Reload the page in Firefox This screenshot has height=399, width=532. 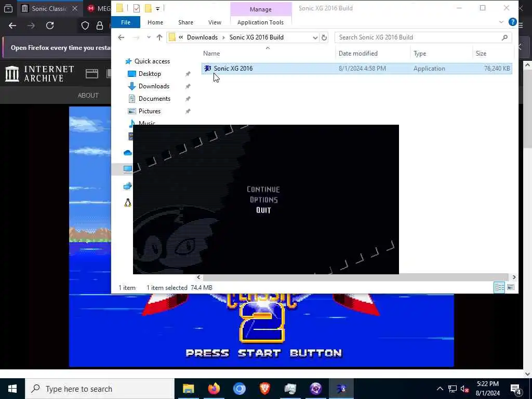click(50, 25)
